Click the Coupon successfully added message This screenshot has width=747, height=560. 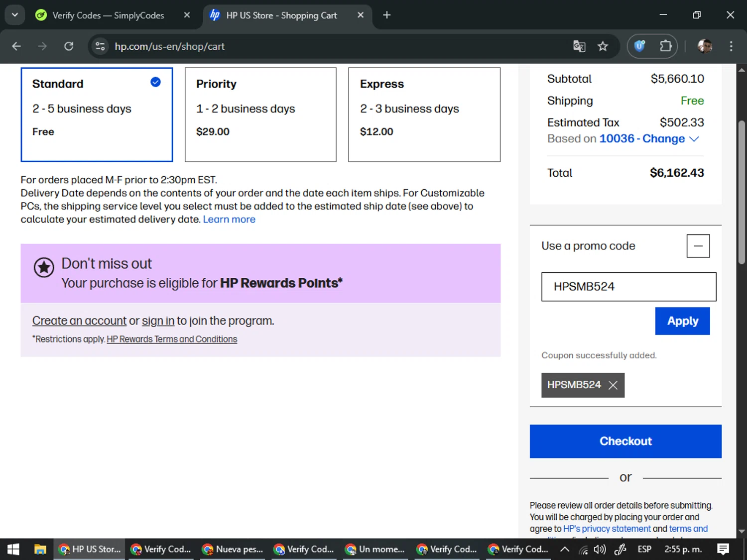599,355
